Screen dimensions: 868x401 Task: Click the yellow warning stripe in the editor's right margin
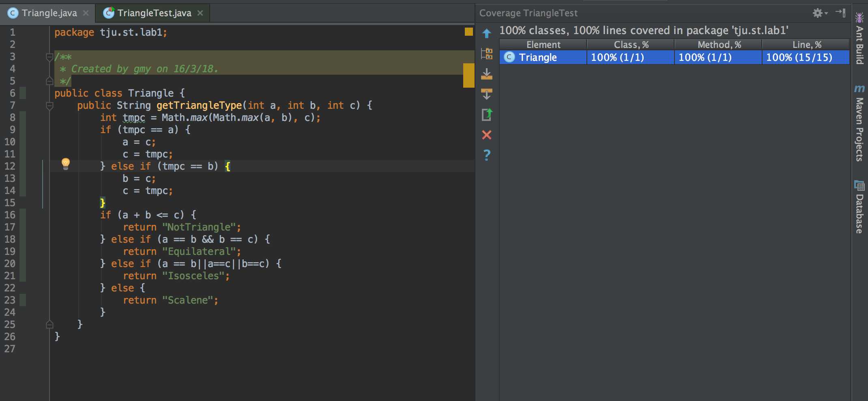click(469, 75)
